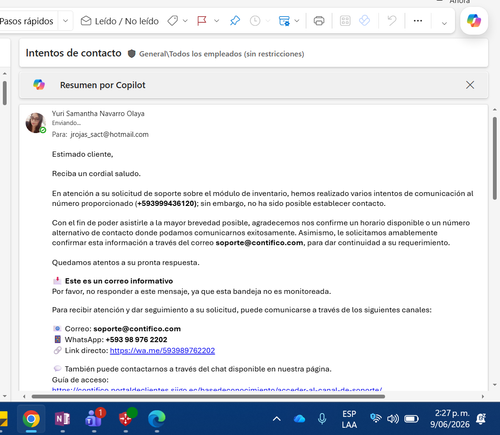
Task: Open the Pasos rápidos dropdown arrow
Action: pos(65,21)
